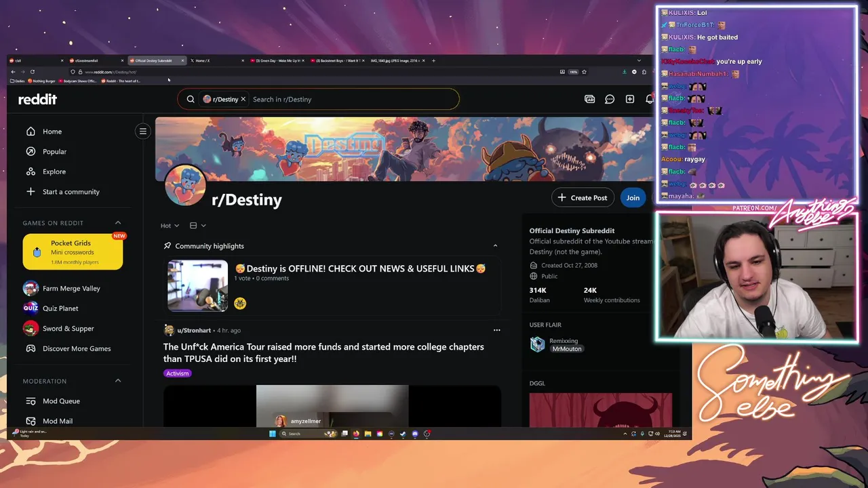Click the highlight post thumbnail
This screenshot has width=868, height=488.
tap(198, 285)
